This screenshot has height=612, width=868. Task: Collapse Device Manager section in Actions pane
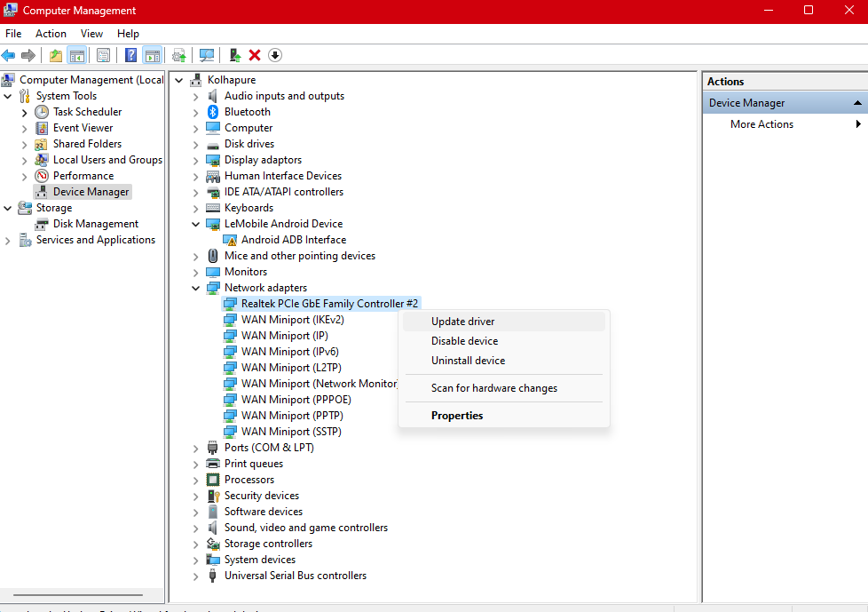(857, 103)
